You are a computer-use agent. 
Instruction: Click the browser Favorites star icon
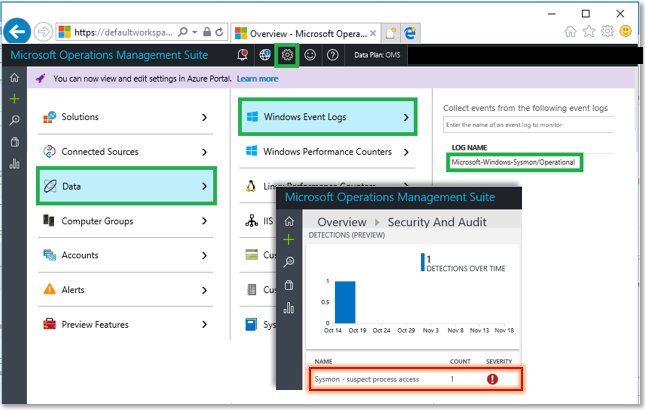coord(589,31)
